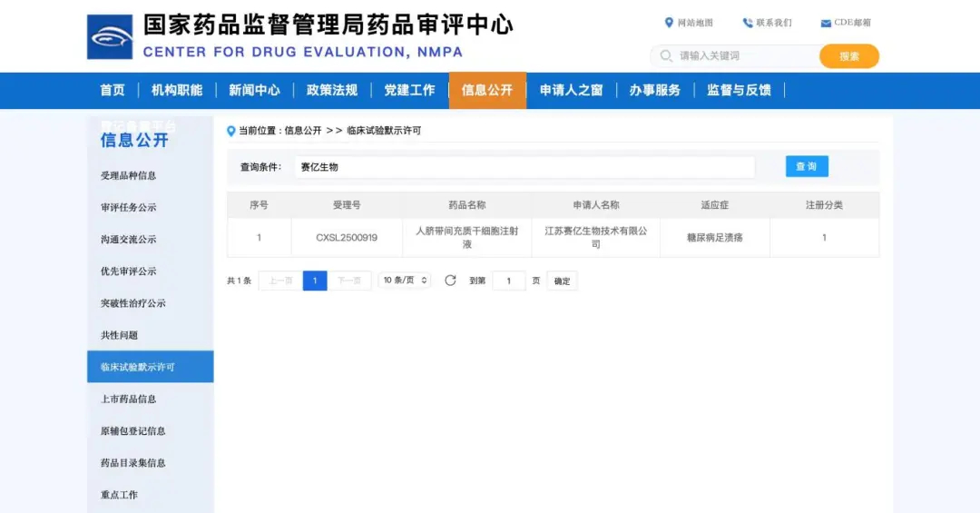Click the 查询条件 input field
Image resolution: width=980 pixels, height=513 pixels.
click(x=524, y=167)
